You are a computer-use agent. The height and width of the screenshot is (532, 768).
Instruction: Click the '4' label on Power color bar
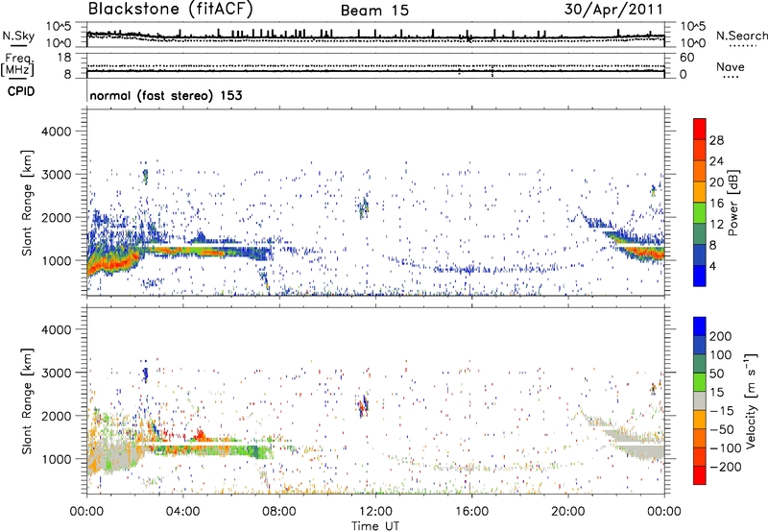[x=712, y=267]
